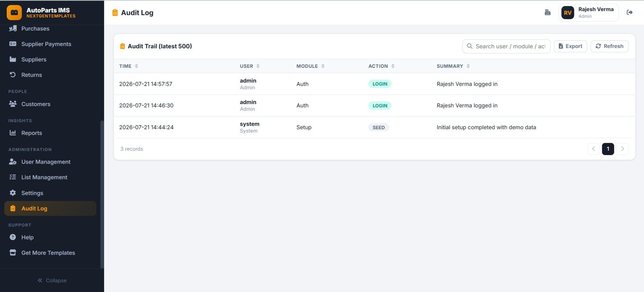Click the Audit Log page title icon
The image size is (644, 292).
115,12
